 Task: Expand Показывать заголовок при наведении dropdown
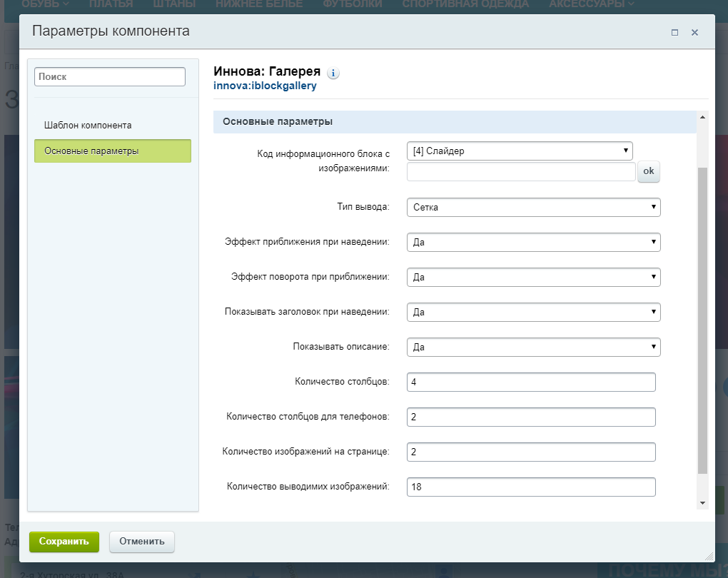(533, 312)
